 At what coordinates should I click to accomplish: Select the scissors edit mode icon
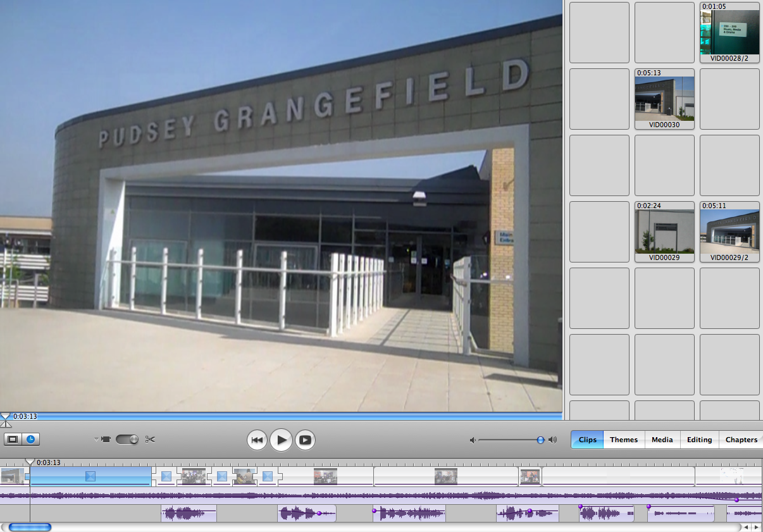click(x=150, y=439)
